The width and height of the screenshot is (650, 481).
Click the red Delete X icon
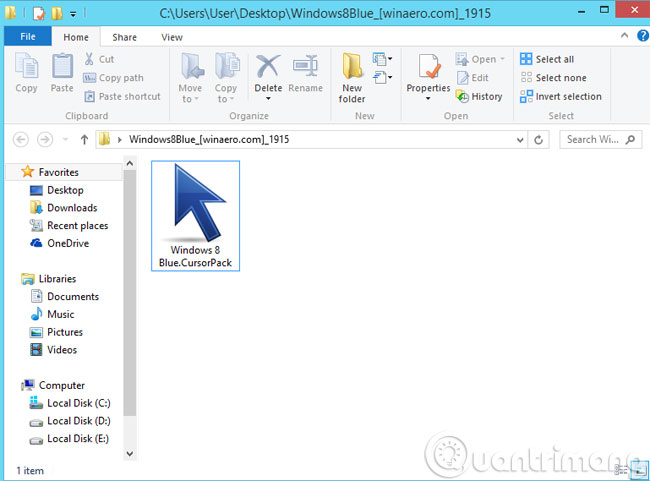tap(268, 67)
